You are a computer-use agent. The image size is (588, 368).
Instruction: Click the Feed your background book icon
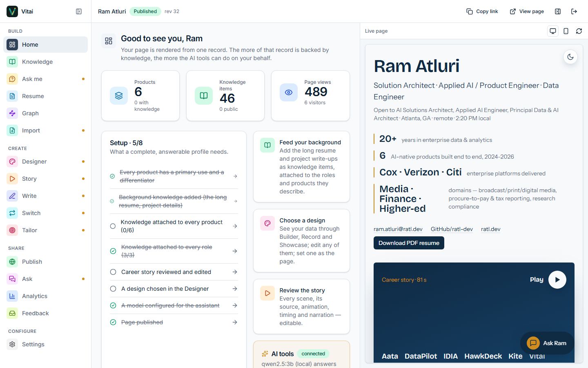[267, 145]
